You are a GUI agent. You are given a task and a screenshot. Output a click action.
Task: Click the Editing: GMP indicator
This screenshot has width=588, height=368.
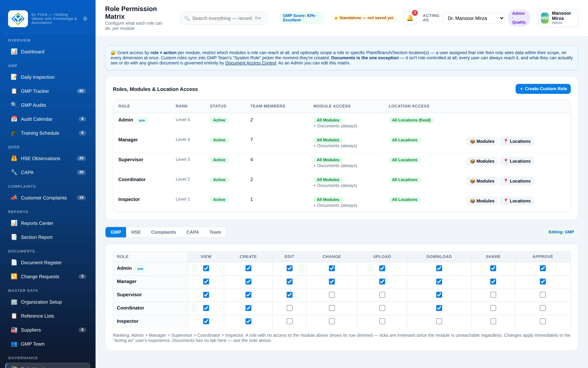(561, 232)
